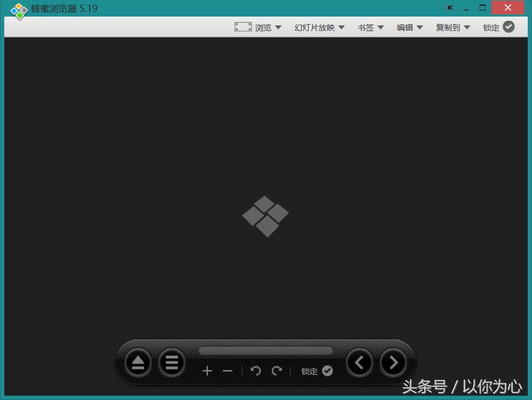
Task: Click the centered Honeyview watermark logo
Action: tap(265, 216)
